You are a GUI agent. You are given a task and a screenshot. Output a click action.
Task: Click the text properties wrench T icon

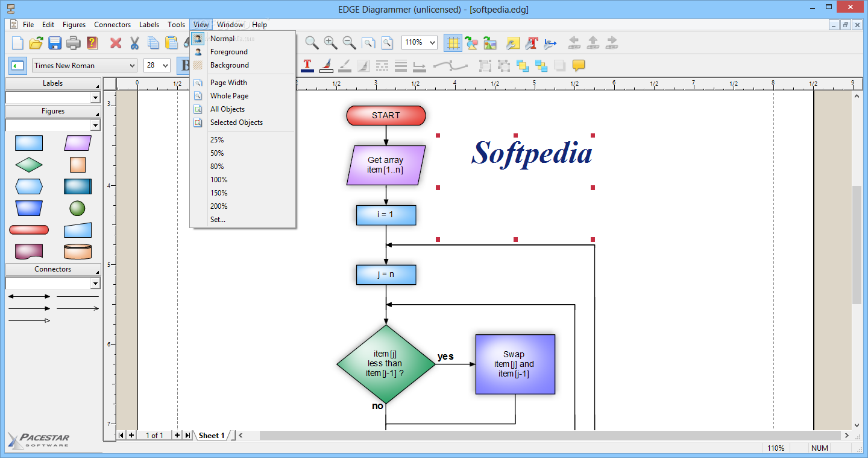tap(532, 43)
